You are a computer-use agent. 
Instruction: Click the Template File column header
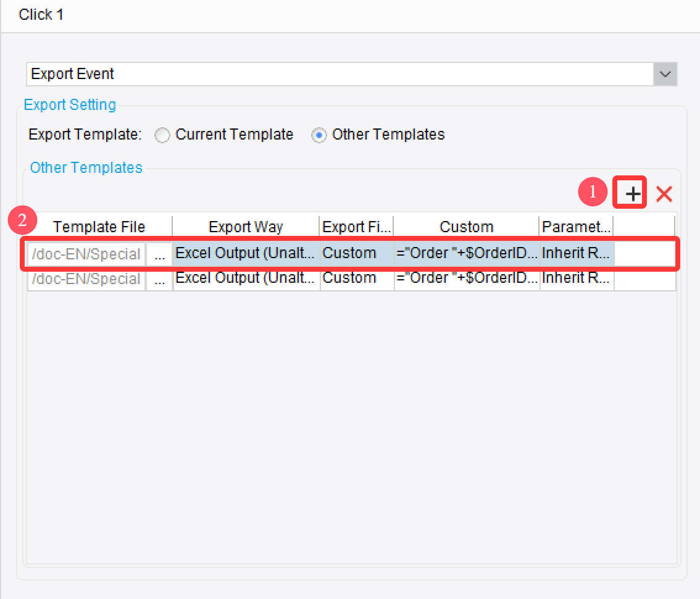[x=99, y=227]
